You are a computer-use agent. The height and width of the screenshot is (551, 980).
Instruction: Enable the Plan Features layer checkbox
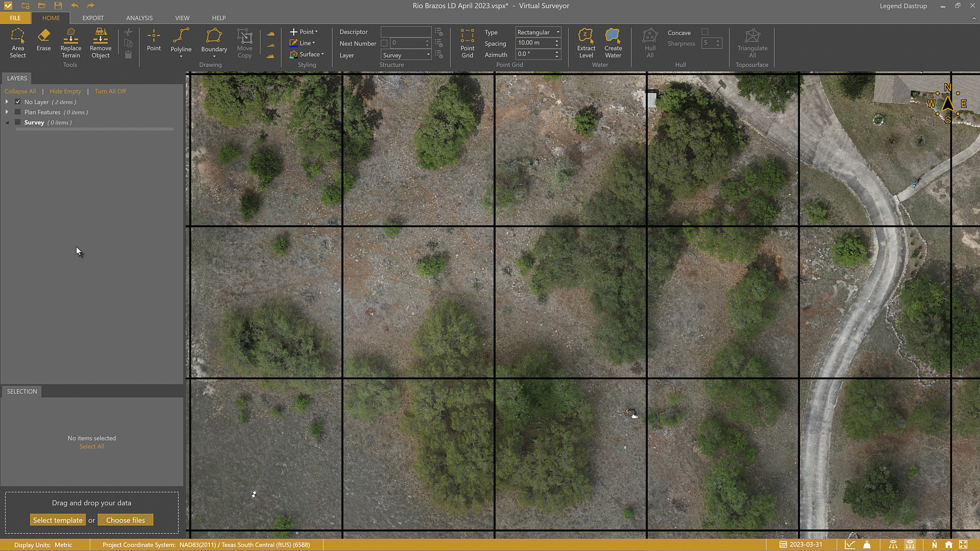click(x=18, y=112)
